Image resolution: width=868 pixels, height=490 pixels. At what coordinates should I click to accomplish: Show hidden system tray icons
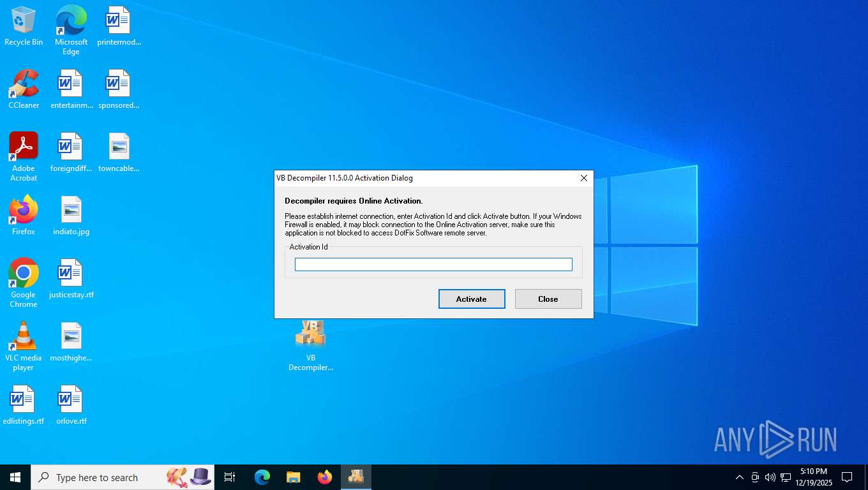click(x=739, y=477)
